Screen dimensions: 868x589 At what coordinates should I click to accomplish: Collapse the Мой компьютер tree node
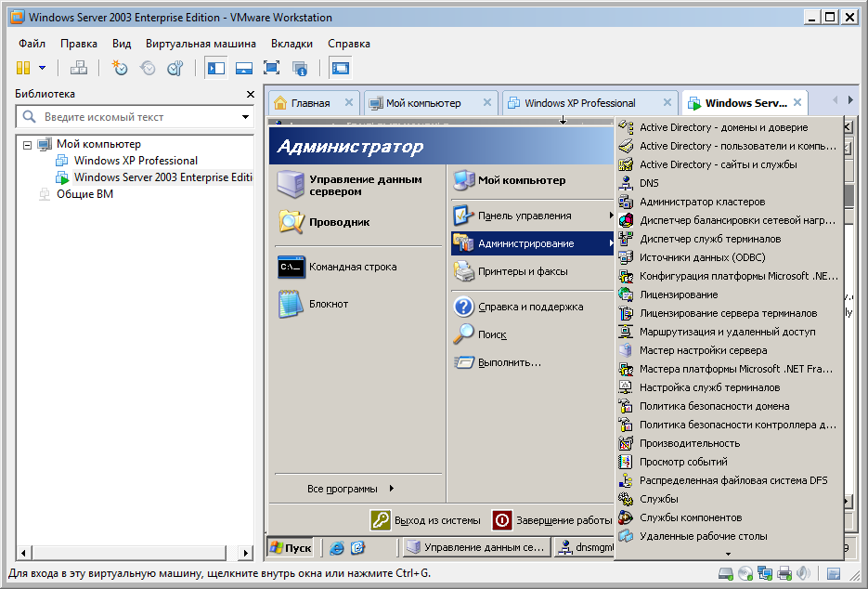pos(27,145)
